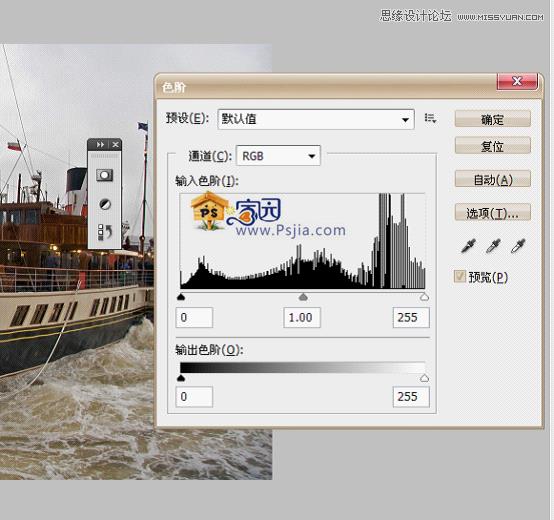Click the history arrow icon in the small panel
This screenshot has width=554, height=520.
pyautogui.click(x=105, y=232)
